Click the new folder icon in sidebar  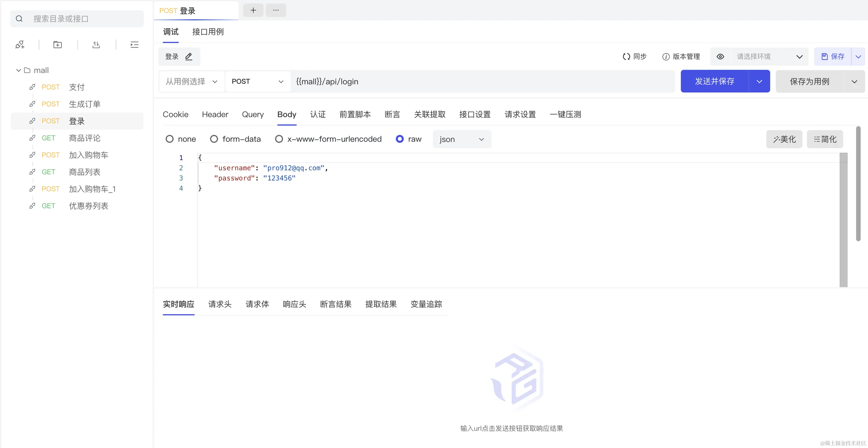(58, 45)
